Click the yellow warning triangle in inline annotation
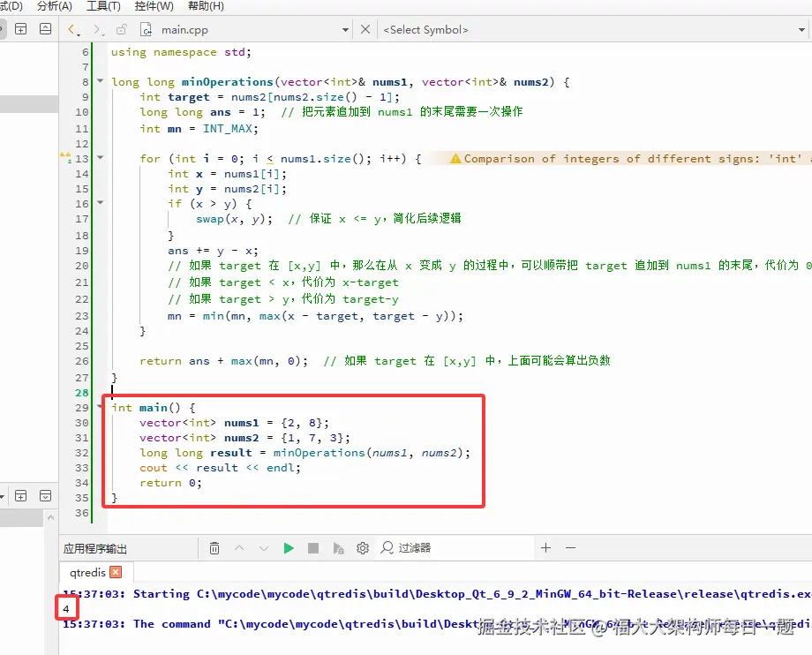The image size is (812, 655). click(455, 158)
